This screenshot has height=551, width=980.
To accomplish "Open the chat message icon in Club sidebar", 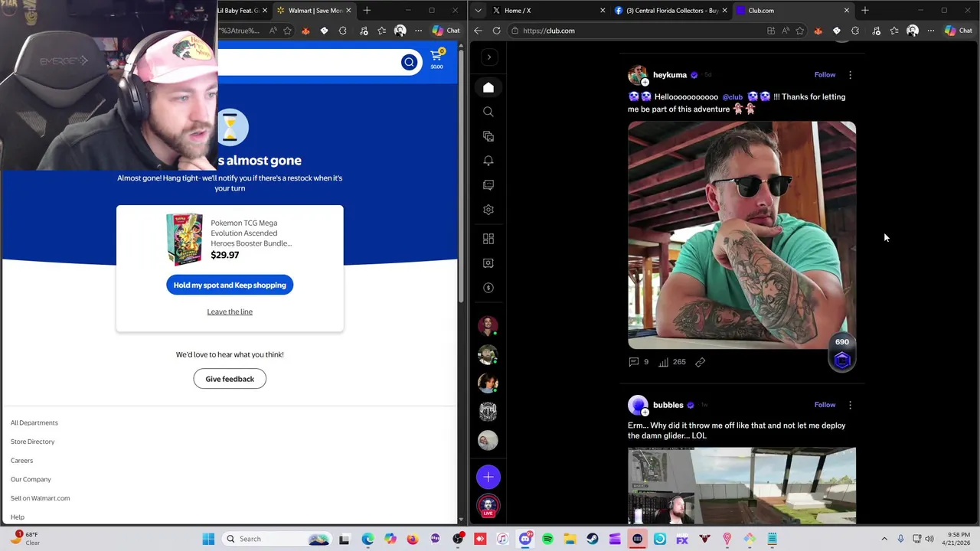I will 488,185.
